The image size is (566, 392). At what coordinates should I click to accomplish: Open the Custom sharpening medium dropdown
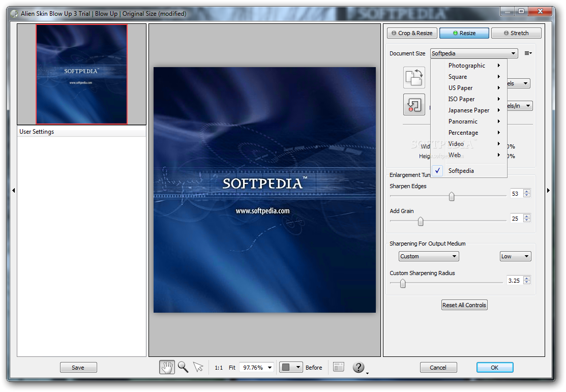429,256
